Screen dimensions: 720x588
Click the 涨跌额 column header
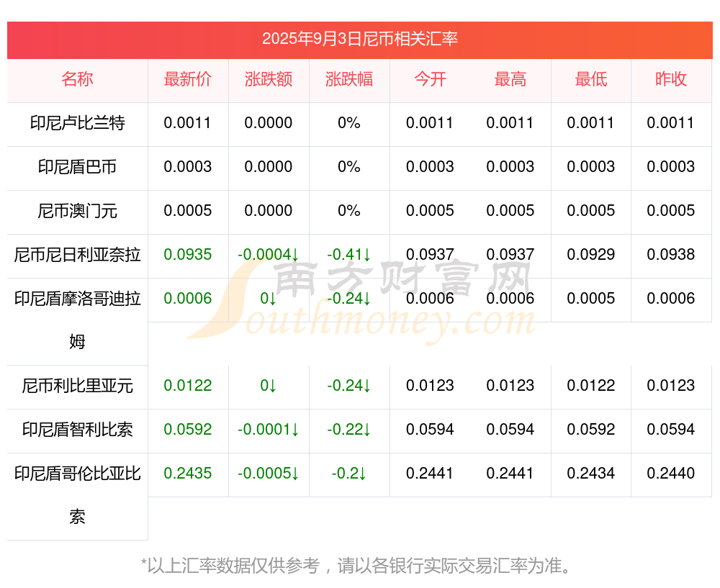[269, 79]
